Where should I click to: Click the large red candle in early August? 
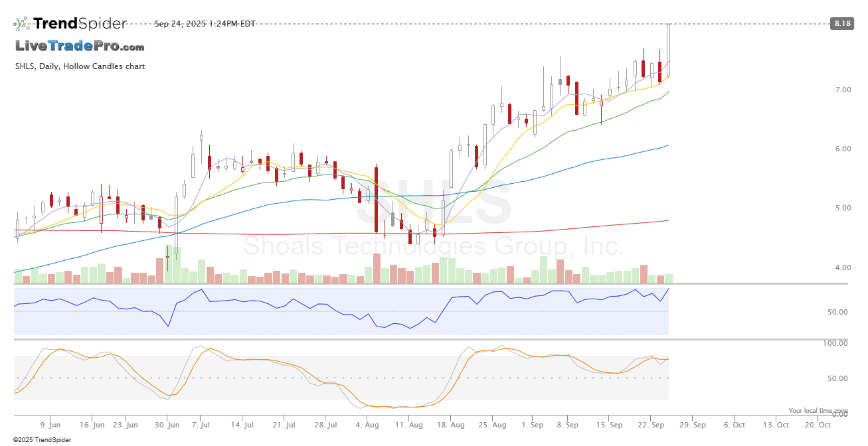pos(376,199)
